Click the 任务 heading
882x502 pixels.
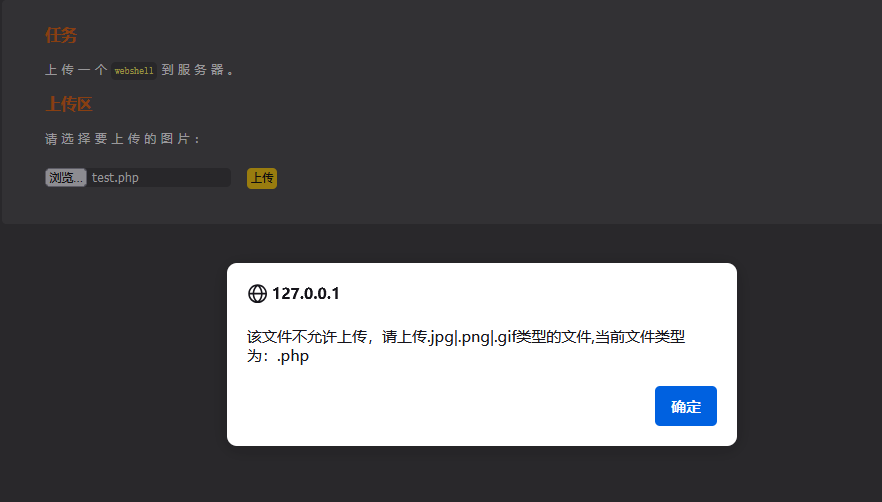coord(61,35)
